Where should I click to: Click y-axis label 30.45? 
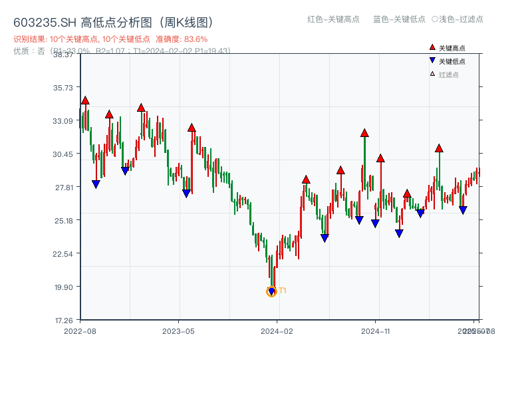coord(63,154)
